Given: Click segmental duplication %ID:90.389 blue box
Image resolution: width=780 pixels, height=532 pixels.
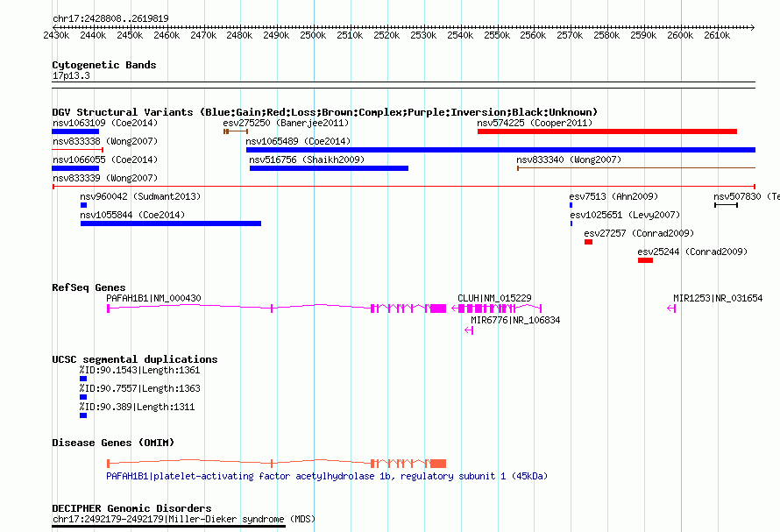Looking at the screenshot, I should pyautogui.click(x=83, y=415).
